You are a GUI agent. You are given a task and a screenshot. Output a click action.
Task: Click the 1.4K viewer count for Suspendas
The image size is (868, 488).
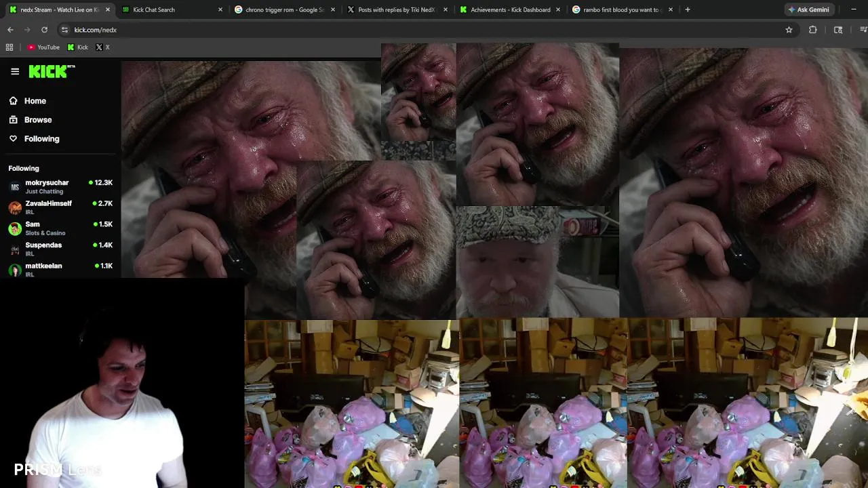pos(102,245)
